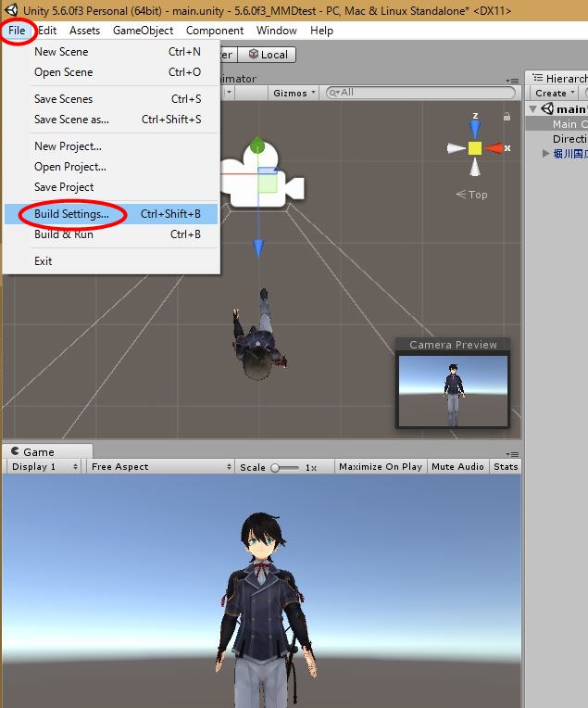Click the Camera Preview thumbnail
The width and height of the screenshot is (588, 708).
(x=453, y=390)
